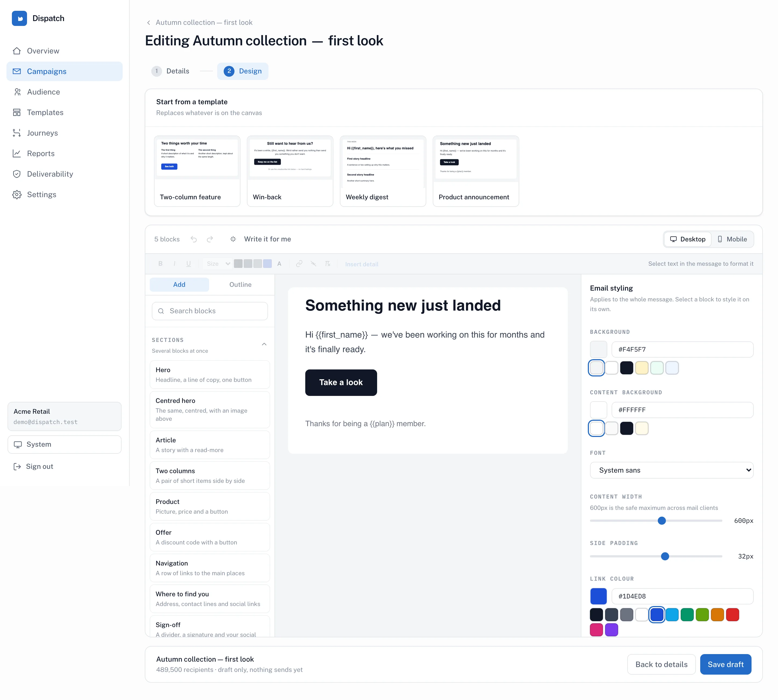Pick the dark navy background swatch

626,368
